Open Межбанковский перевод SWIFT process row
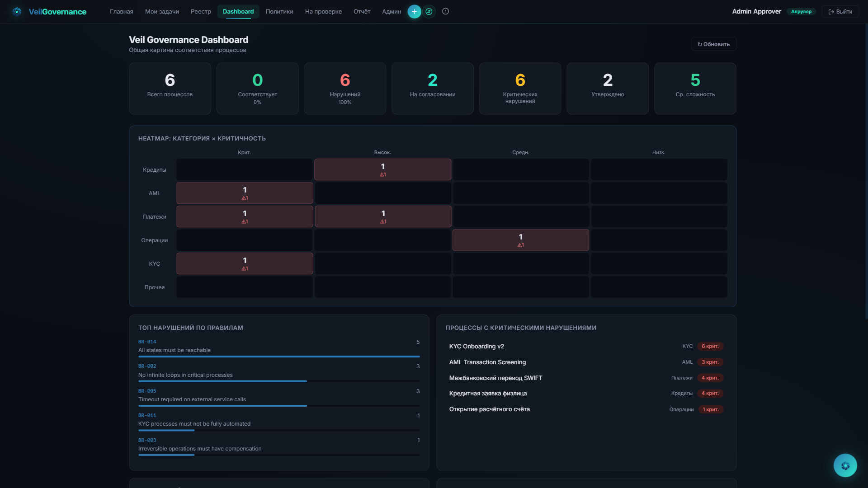868x488 pixels. pos(495,378)
